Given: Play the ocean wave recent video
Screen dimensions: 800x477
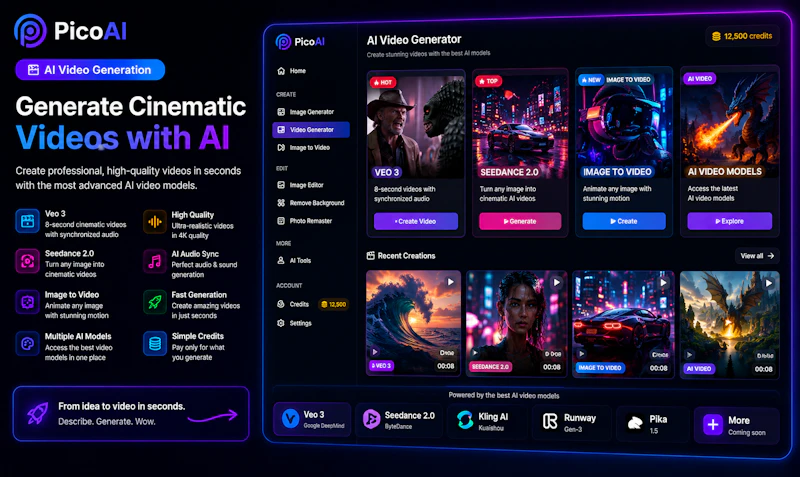Looking at the screenshot, I should 450,282.
